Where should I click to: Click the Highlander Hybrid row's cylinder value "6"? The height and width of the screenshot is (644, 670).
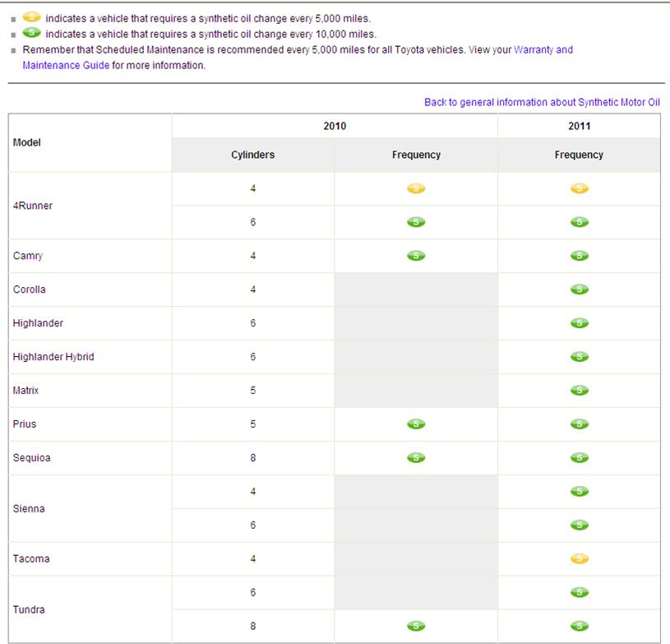(253, 357)
